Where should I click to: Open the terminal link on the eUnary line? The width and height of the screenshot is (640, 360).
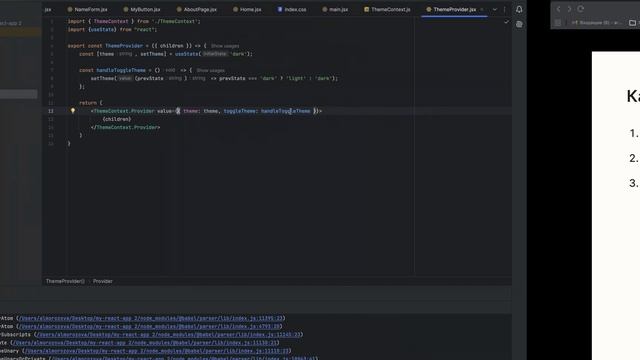click(157, 351)
